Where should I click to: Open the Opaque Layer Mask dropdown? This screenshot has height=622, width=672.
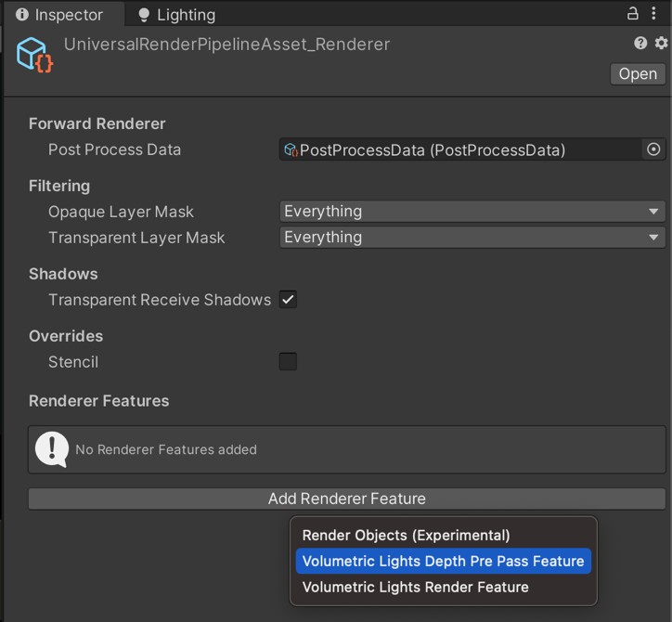[472, 212]
